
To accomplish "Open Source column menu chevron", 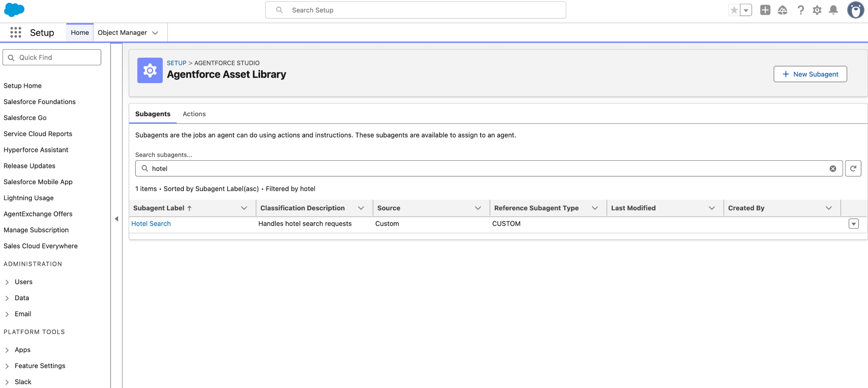I will (478, 208).
